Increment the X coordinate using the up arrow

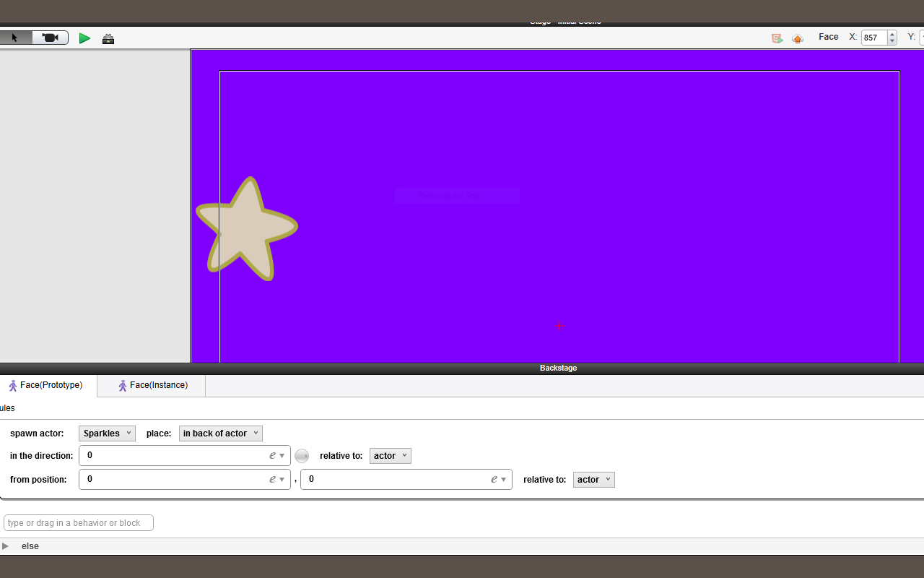point(892,34)
